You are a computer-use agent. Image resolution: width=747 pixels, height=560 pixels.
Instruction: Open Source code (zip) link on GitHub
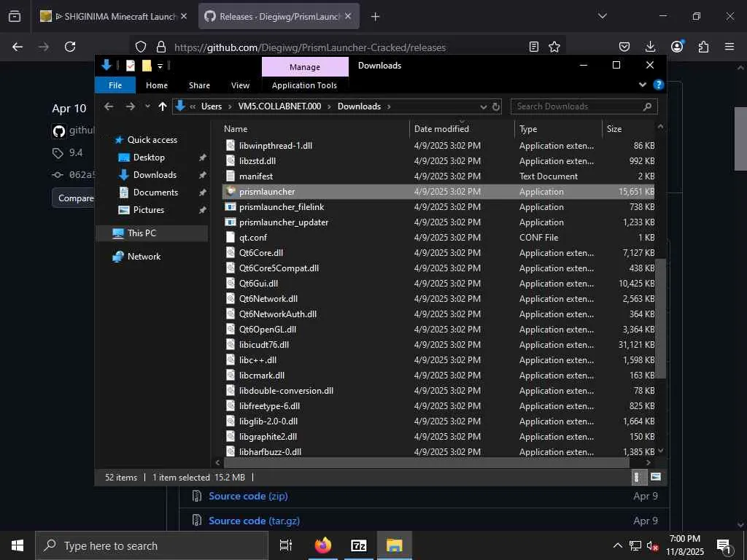248,496
